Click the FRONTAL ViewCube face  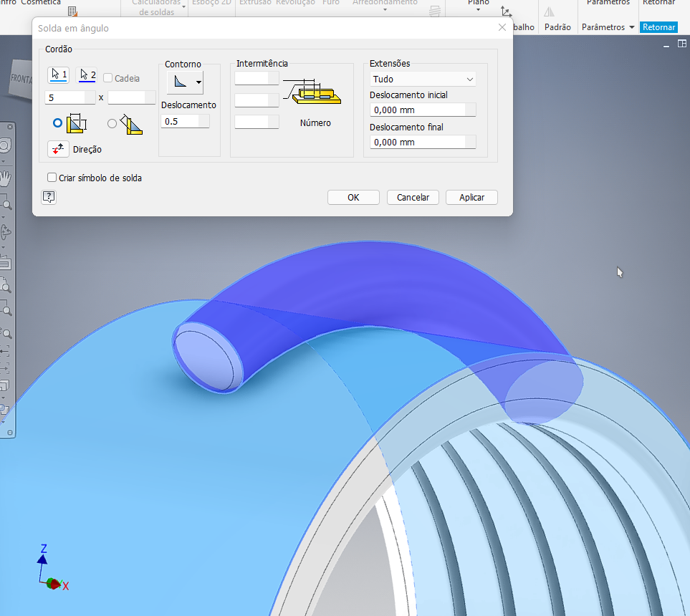(x=21, y=80)
